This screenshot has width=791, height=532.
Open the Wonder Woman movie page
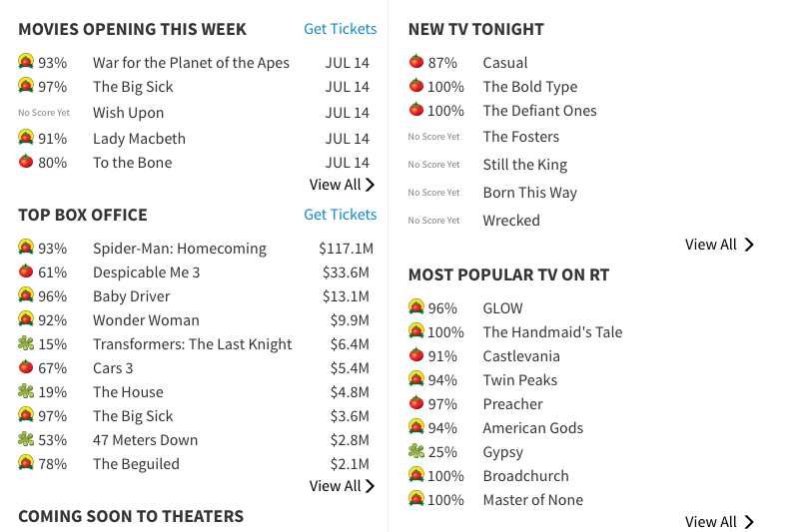(x=146, y=320)
